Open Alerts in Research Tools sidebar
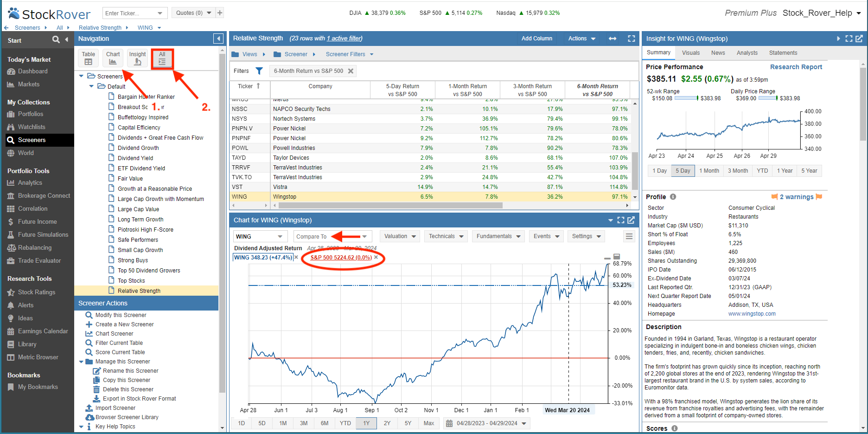Screen dimensions: 868x434 (x=26, y=305)
